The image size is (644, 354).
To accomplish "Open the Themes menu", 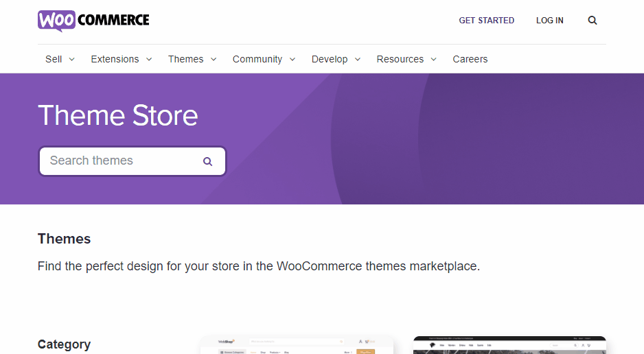I will pyautogui.click(x=185, y=59).
